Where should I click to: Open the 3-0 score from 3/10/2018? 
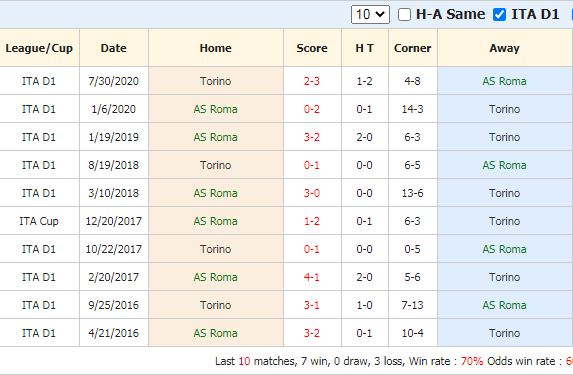point(312,193)
